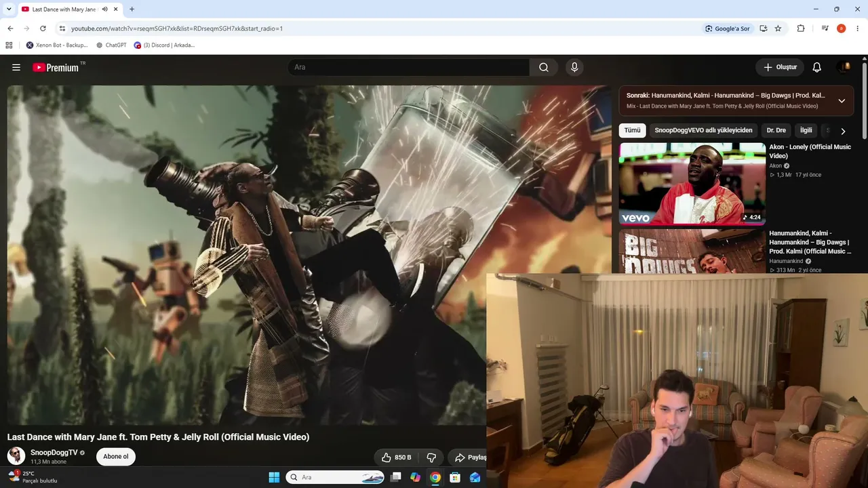The width and height of the screenshot is (868, 488).
Task: Like the video with thumbs up
Action: [397, 457]
